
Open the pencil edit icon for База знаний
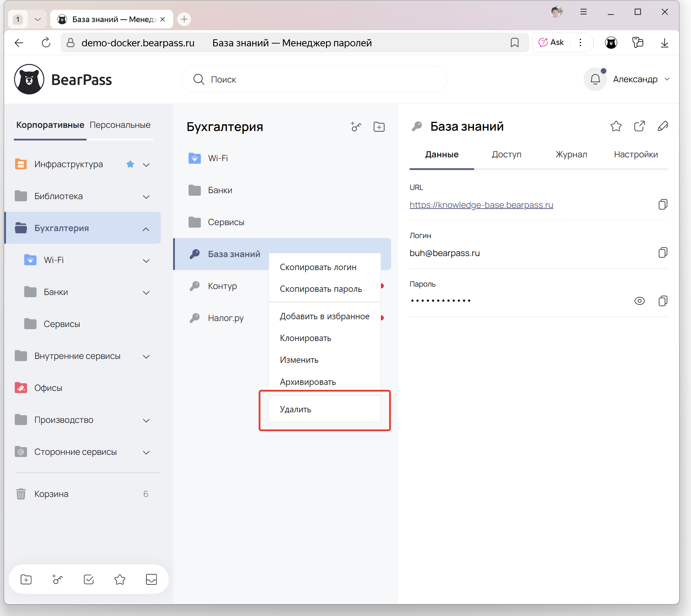pyautogui.click(x=664, y=126)
